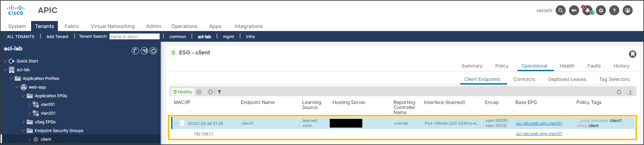Viewport: 644px width, 145px height.
Task: Collapse the Endpoint Security Groups folder
Action: click(x=23, y=130)
